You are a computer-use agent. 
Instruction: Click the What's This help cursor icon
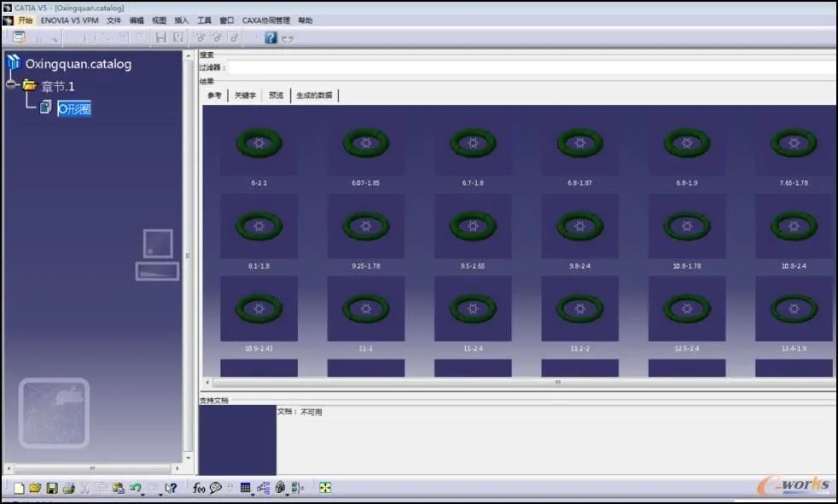point(171,488)
